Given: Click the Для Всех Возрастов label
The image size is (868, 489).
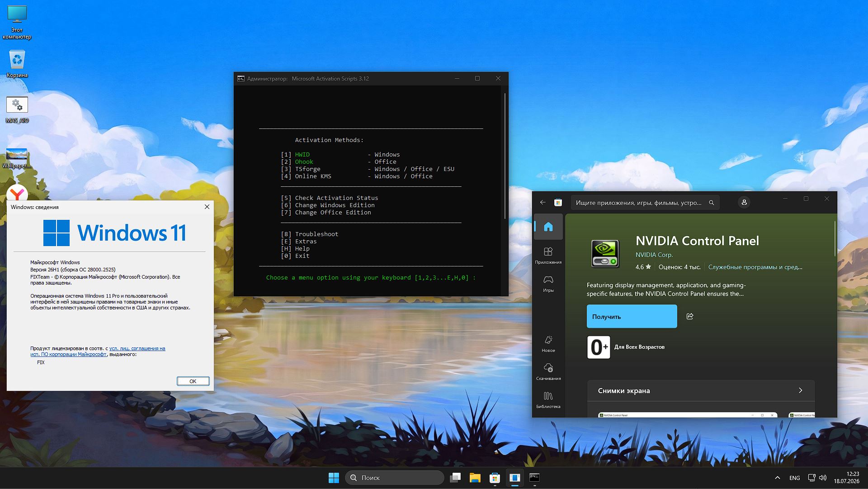Looking at the screenshot, I should pyautogui.click(x=639, y=347).
